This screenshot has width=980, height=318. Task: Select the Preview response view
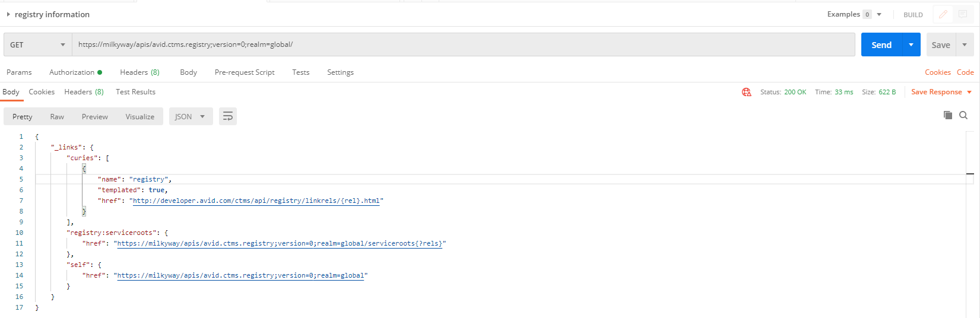tap(95, 117)
